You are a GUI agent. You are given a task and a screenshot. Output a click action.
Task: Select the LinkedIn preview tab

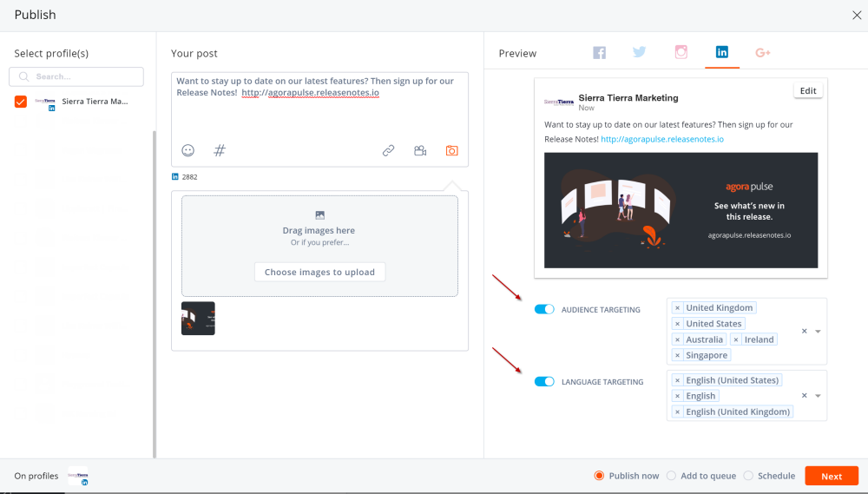(722, 52)
